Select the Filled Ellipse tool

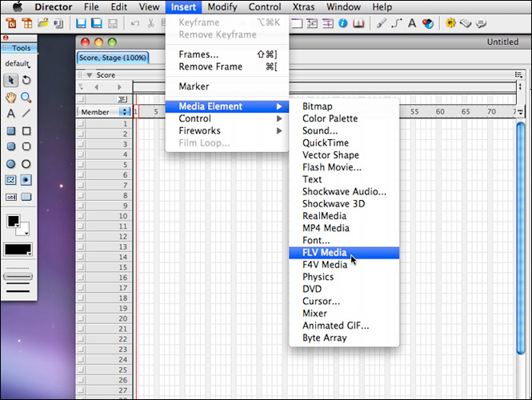tap(11, 164)
